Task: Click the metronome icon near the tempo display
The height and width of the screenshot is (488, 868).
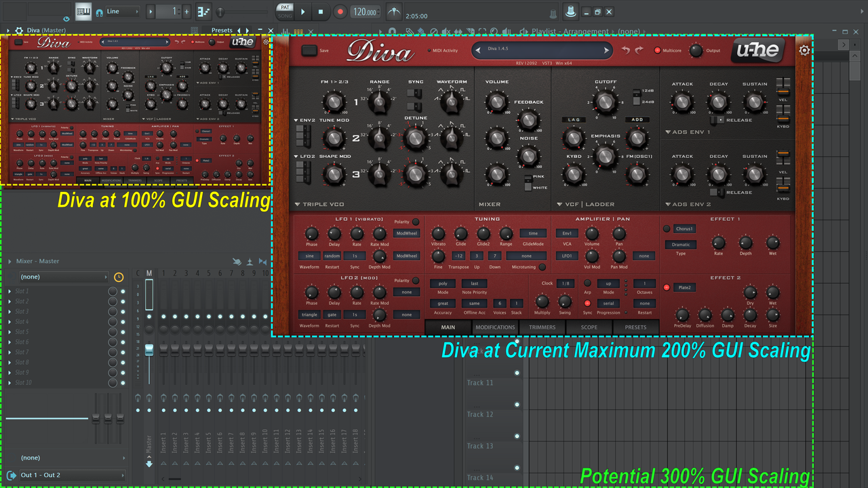Action: (395, 12)
